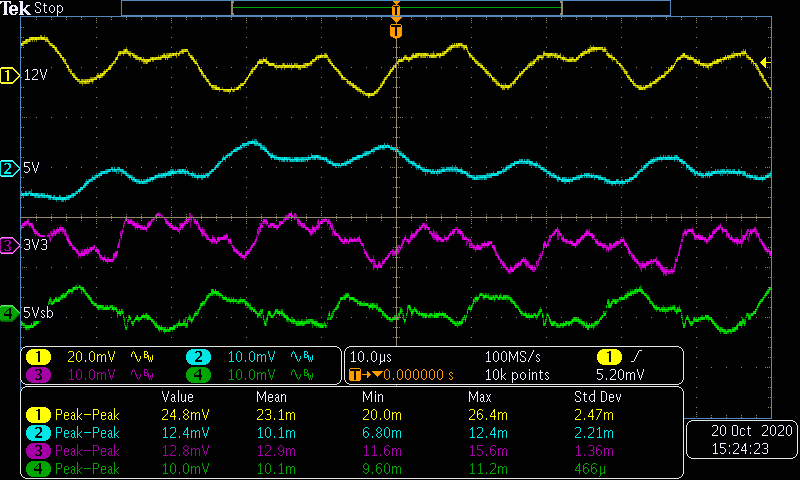Click the 466µ std dev for channel 4
This screenshot has height=480, width=800.
pyautogui.click(x=590, y=469)
